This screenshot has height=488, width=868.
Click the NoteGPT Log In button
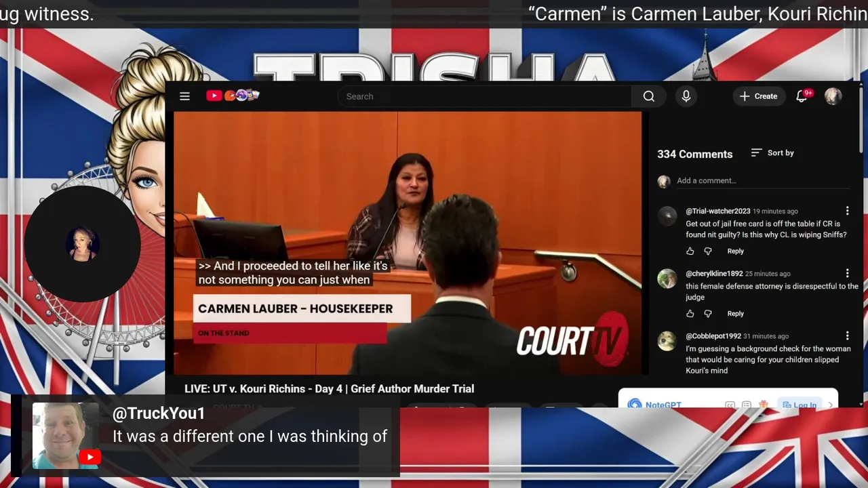pyautogui.click(x=800, y=405)
